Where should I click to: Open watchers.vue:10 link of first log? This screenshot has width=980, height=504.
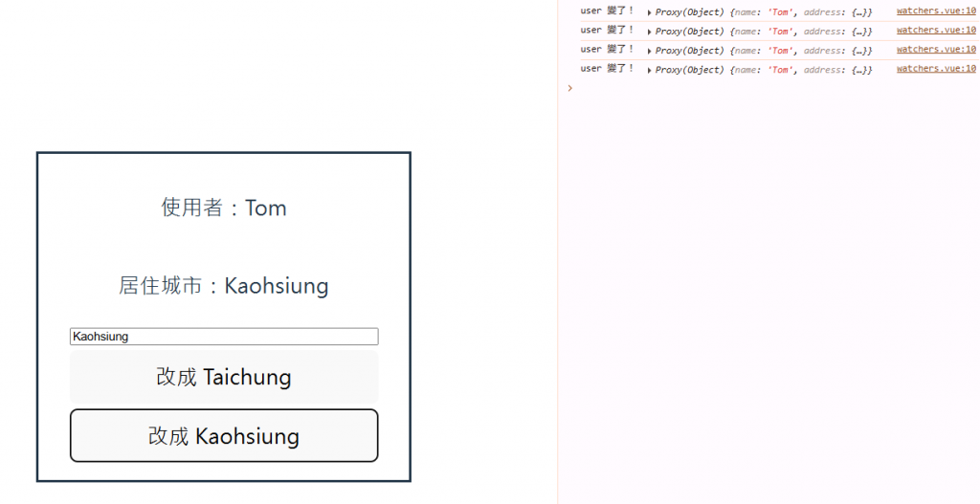pos(936,11)
